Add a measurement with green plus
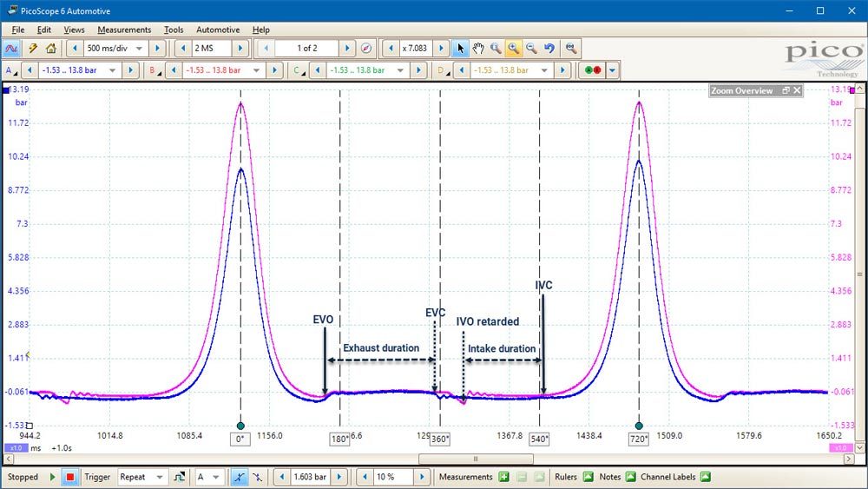Viewport: 868px width, 489px height. point(503,477)
